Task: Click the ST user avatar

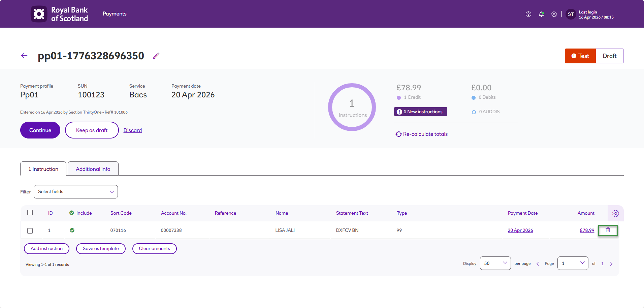Action: pos(571,14)
